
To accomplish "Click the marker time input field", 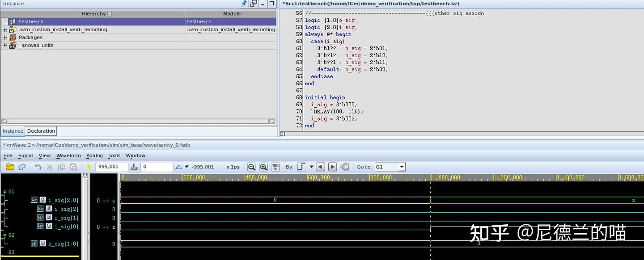I will (x=157, y=167).
